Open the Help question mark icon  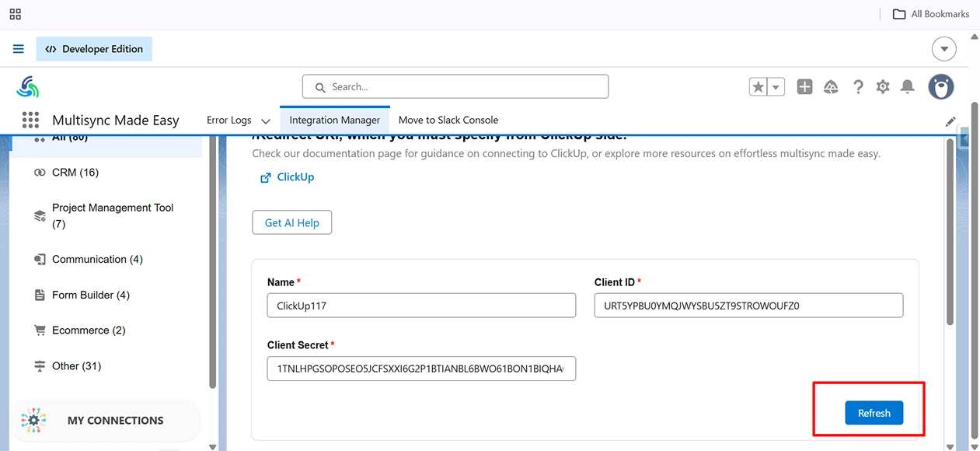click(858, 87)
